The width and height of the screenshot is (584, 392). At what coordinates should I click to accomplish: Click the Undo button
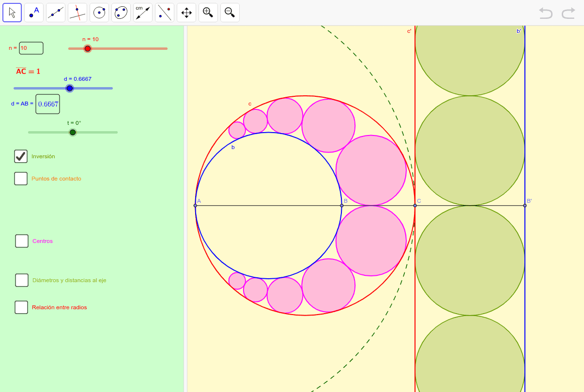pyautogui.click(x=545, y=14)
